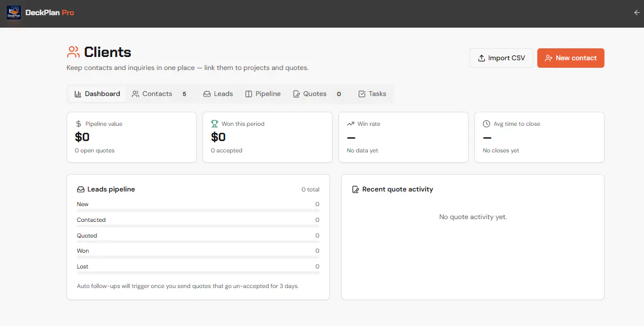Screen dimensions: 644x326
Task: Click the "Quoted" row label
Action: click(x=87, y=235)
